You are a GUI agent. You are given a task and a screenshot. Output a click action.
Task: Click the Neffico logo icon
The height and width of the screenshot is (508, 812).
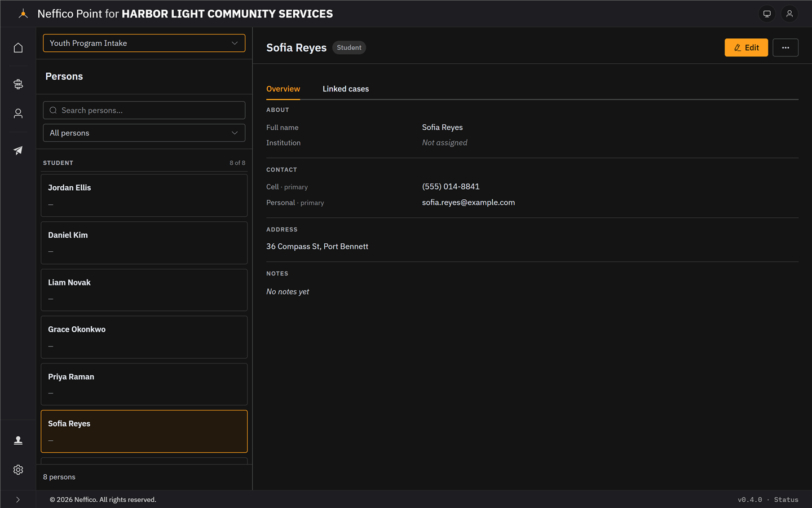[x=23, y=14]
